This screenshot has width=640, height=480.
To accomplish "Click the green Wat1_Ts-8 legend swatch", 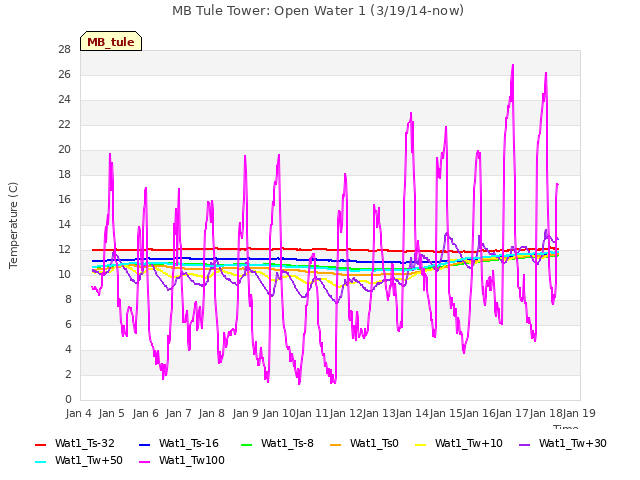I will tap(247, 444).
